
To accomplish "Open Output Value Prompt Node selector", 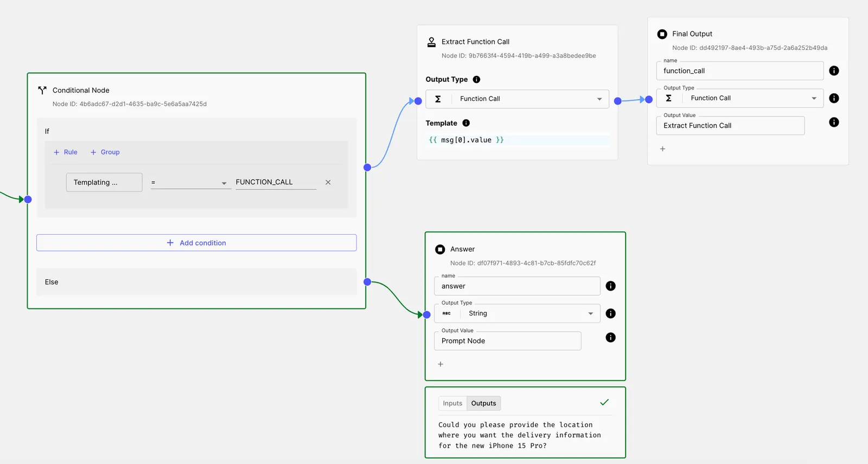I will click(507, 341).
